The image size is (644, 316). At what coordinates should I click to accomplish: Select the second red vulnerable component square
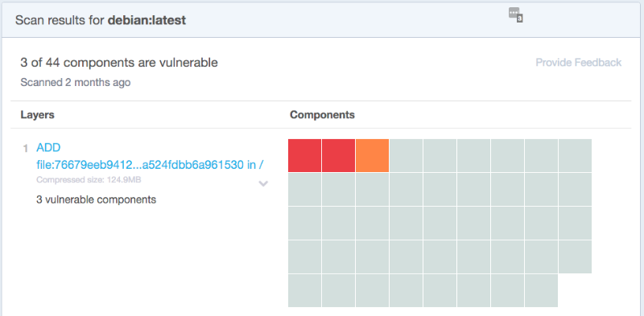tap(338, 155)
